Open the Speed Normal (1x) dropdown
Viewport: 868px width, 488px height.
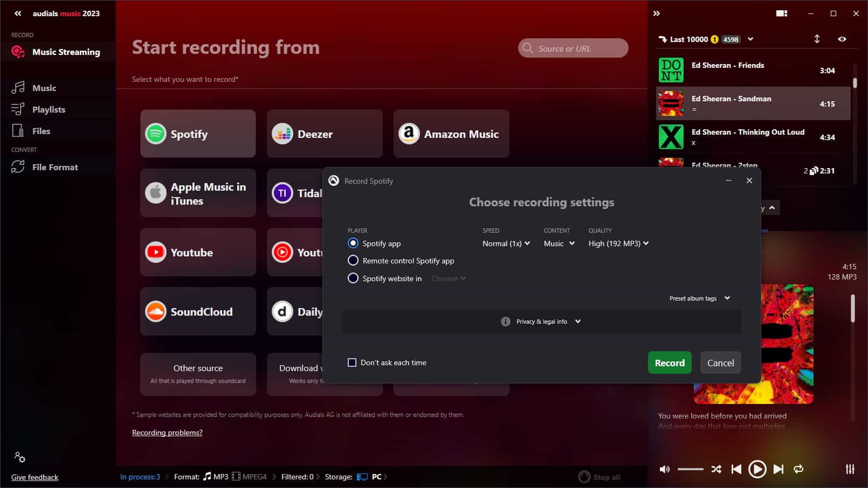506,243
